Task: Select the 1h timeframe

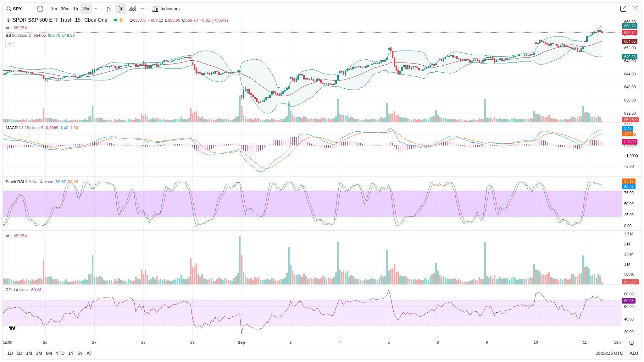Action: (75, 9)
